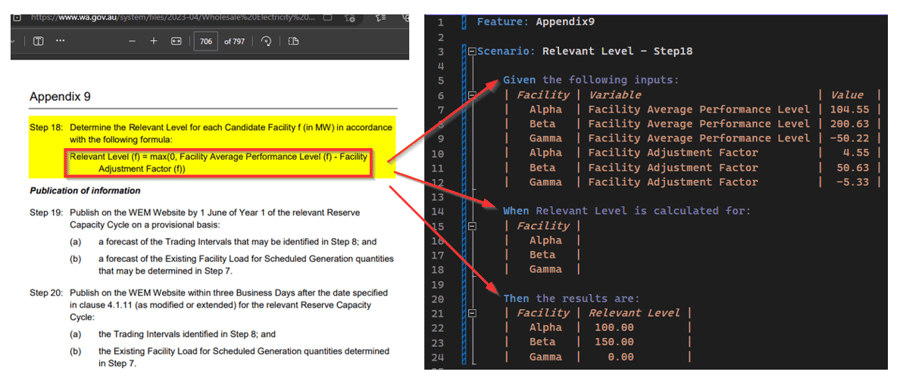The height and width of the screenshot is (381, 900).
Task: Click the fit to width icon
Action: pyautogui.click(x=176, y=41)
